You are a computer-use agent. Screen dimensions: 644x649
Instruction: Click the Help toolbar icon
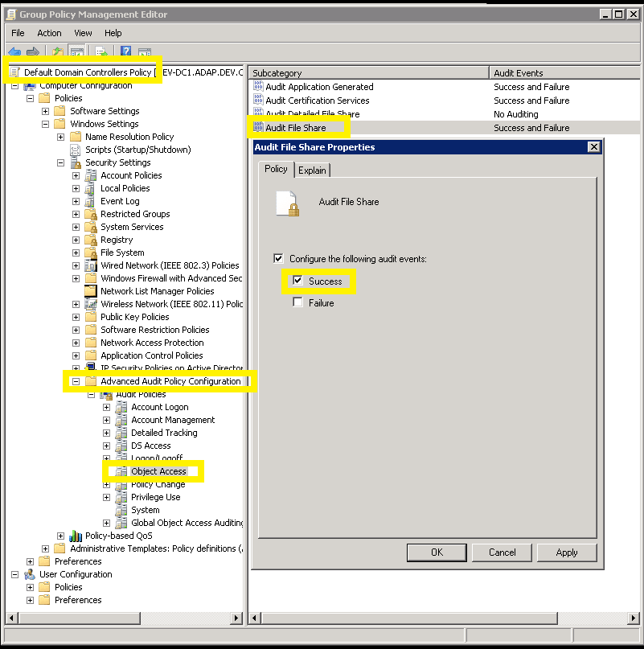point(126,52)
